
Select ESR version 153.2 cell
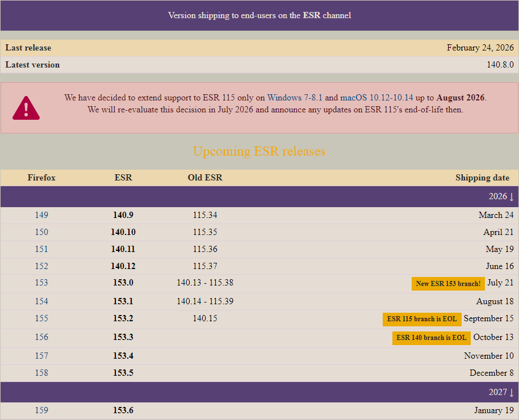(x=123, y=318)
